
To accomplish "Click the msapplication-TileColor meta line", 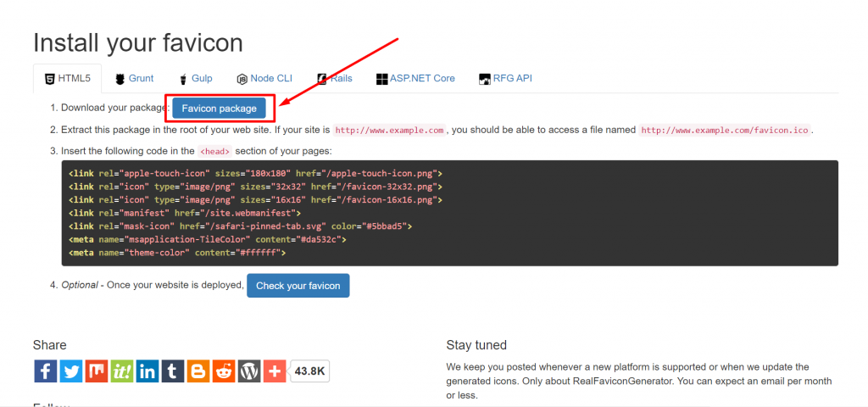I will click(x=208, y=240).
